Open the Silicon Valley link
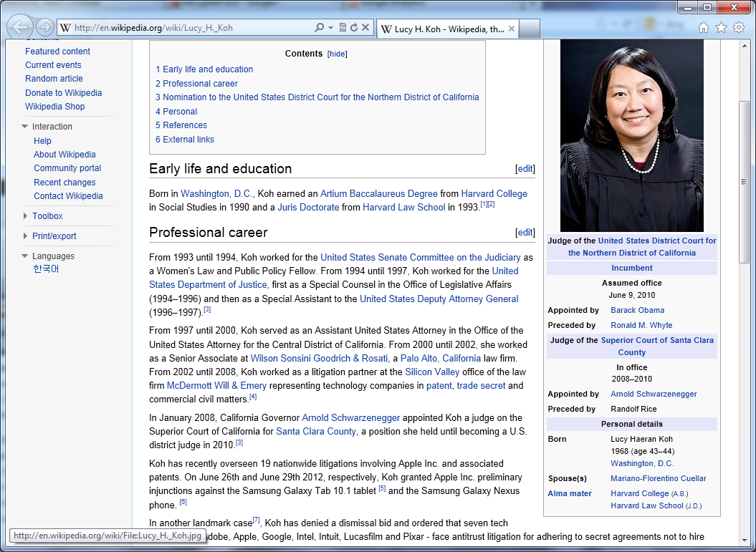The height and width of the screenshot is (552, 756). (x=432, y=372)
